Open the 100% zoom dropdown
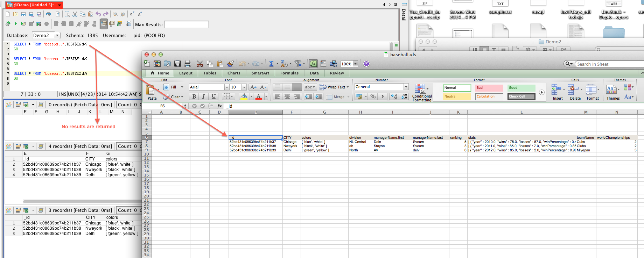The width and height of the screenshot is (644, 258). point(356,64)
